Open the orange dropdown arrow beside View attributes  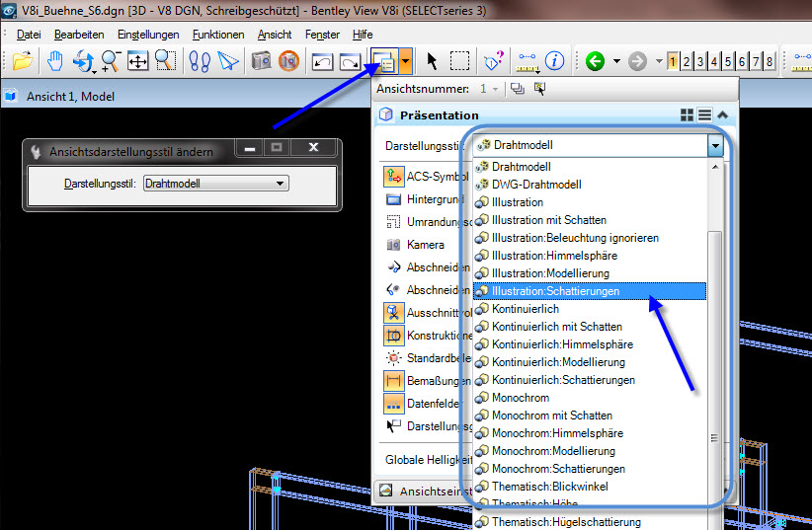406,61
